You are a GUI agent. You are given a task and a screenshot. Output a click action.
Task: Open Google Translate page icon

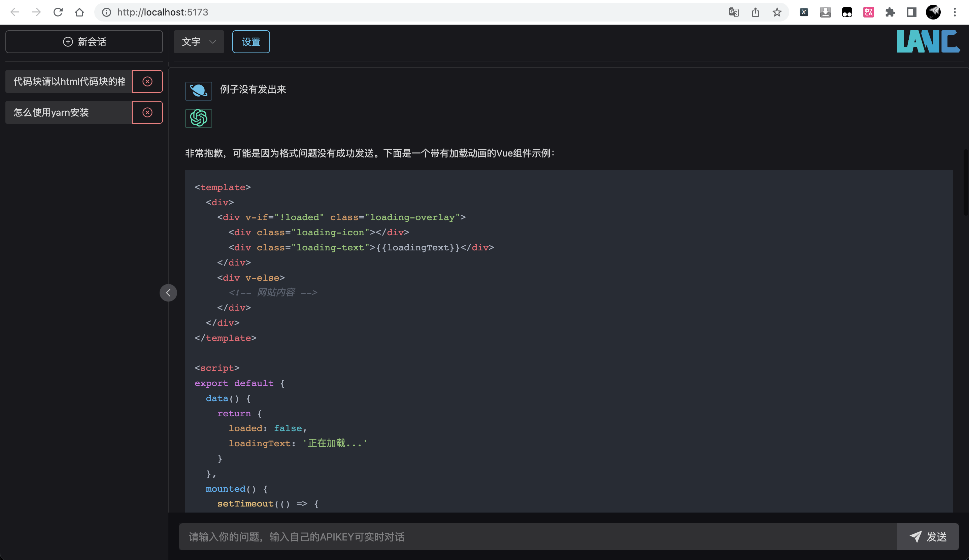[734, 12]
